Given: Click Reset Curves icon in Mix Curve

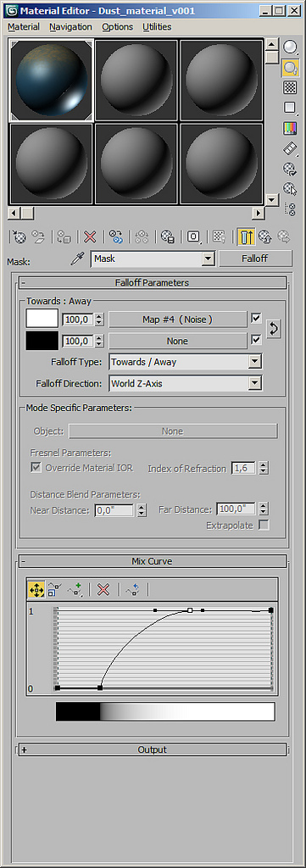Looking at the screenshot, I should pos(133,590).
